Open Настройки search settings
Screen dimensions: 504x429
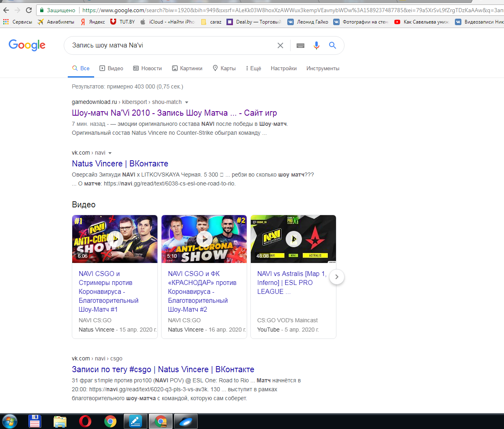284,68
